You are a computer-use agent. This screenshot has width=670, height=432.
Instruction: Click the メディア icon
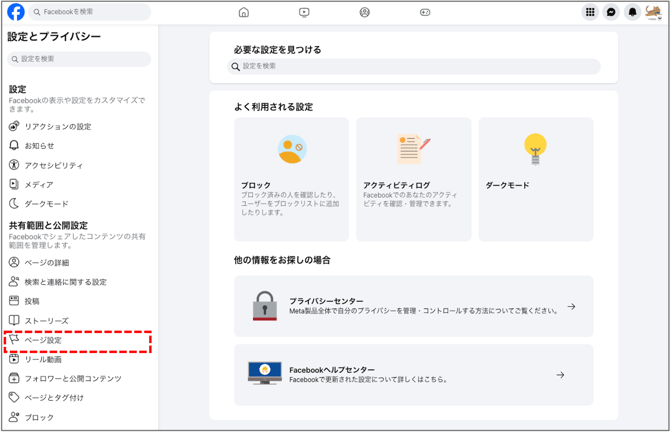point(14,184)
